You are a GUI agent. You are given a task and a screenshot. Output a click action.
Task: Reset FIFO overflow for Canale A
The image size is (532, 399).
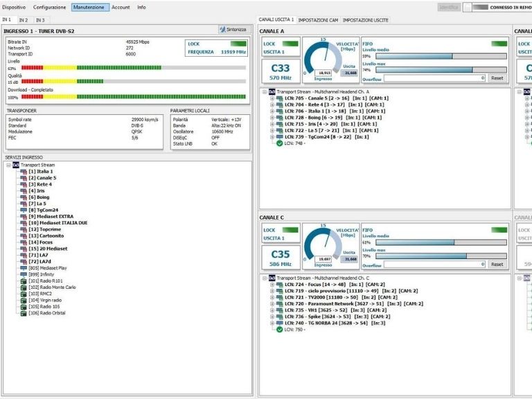coord(497,78)
